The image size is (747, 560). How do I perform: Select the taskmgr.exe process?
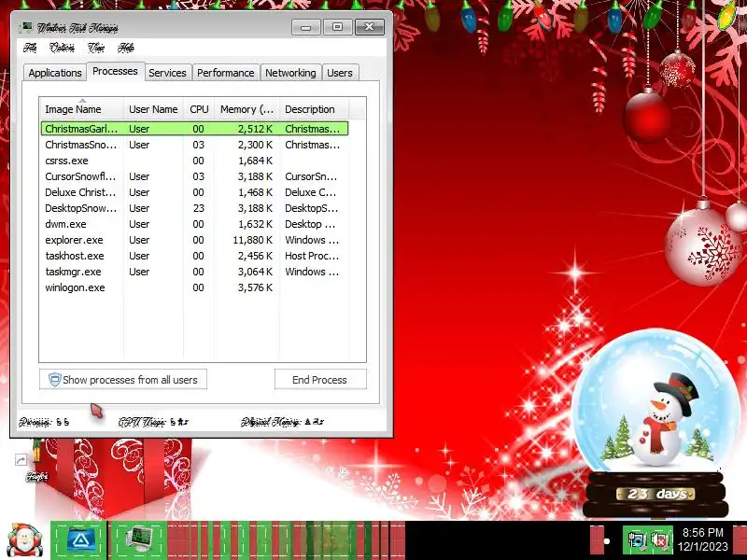click(x=194, y=272)
